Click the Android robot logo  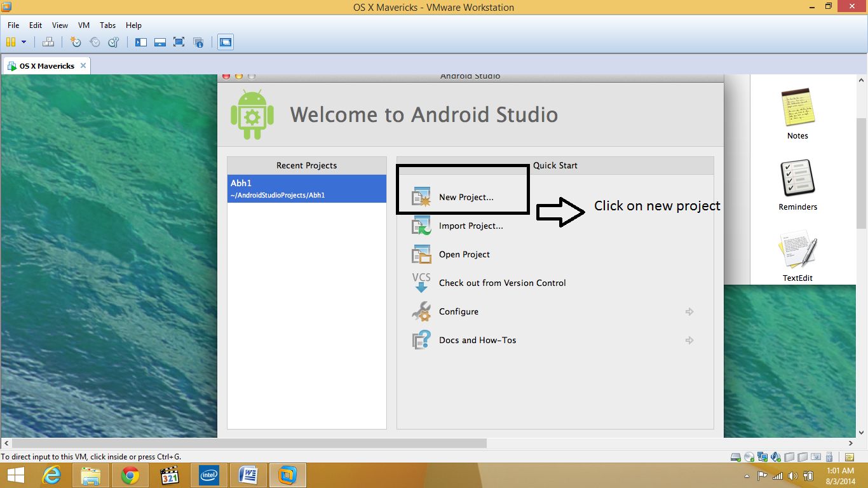(252, 114)
